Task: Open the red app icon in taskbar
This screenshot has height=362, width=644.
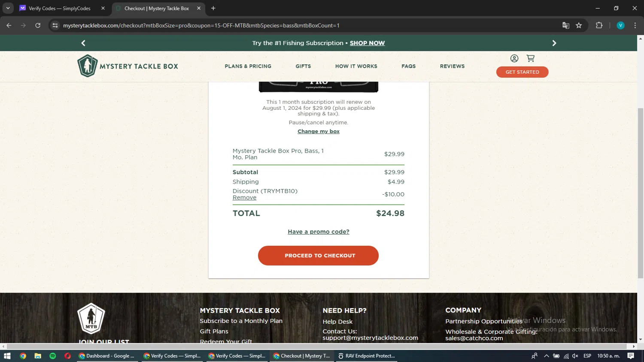Action: 67,356
